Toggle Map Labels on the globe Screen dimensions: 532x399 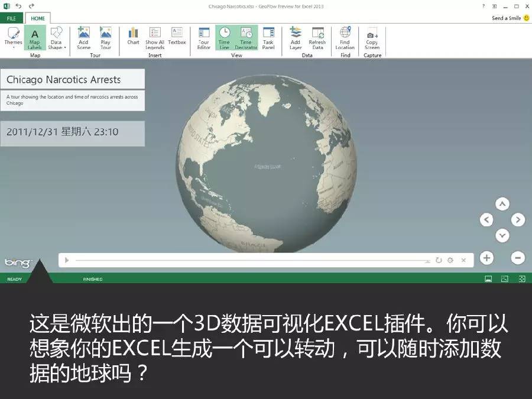(x=35, y=37)
